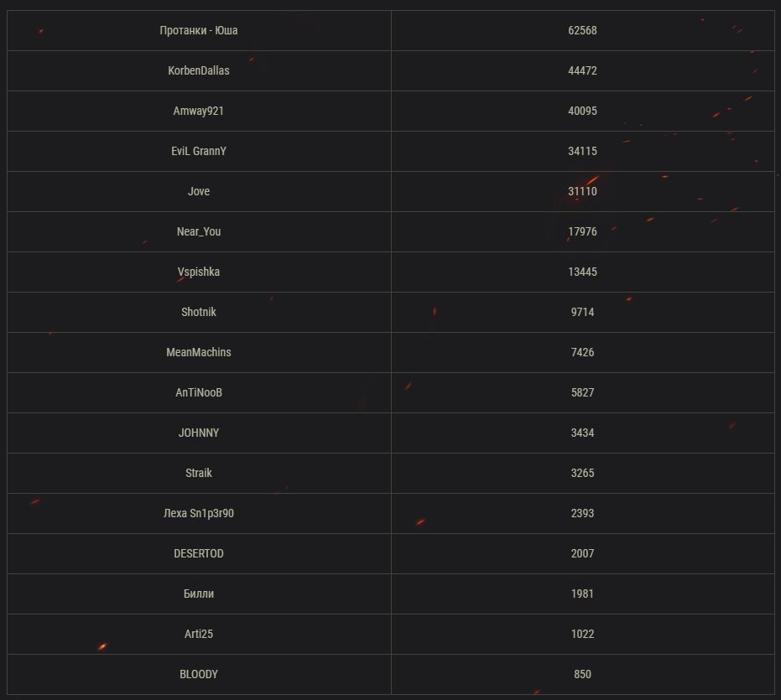
Task: Click the Shotnik name
Action: pyautogui.click(x=199, y=312)
